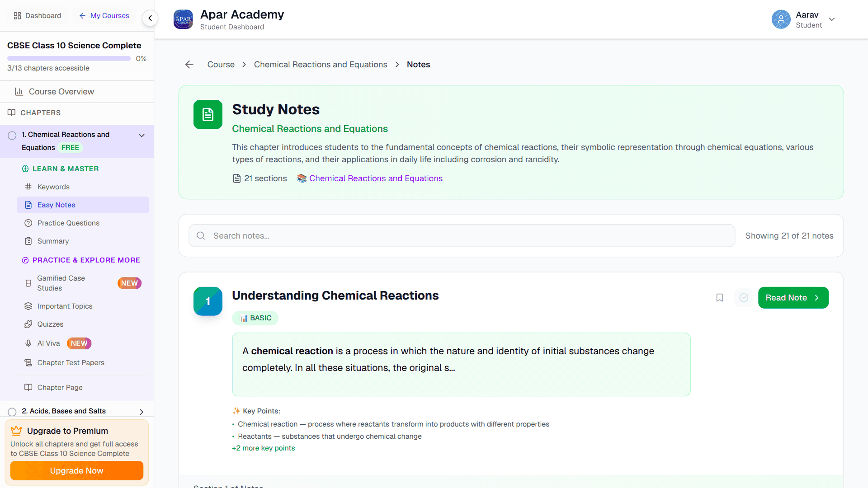Click the search magnifier icon in notes search
The image size is (868, 488).
pyautogui.click(x=201, y=236)
